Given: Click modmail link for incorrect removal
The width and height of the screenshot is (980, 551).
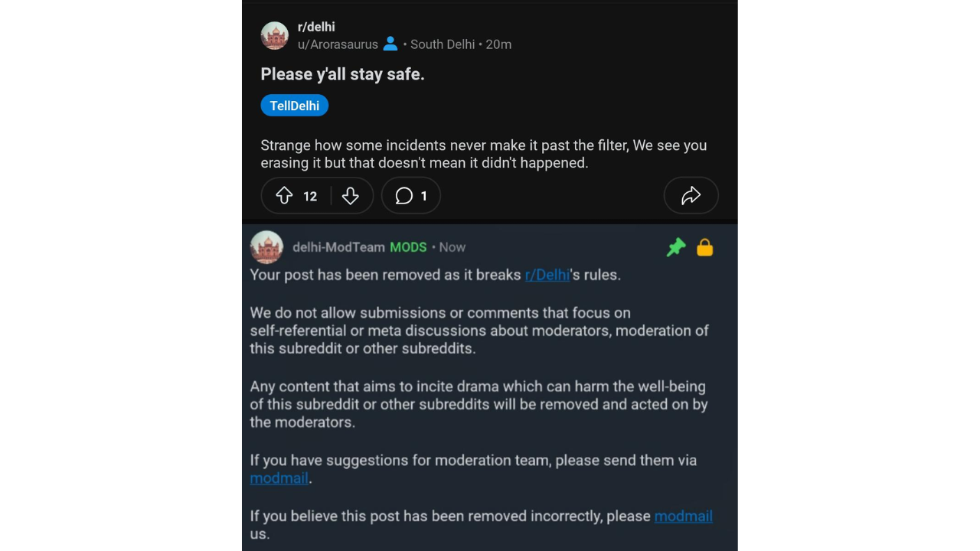Looking at the screenshot, I should point(683,516).
